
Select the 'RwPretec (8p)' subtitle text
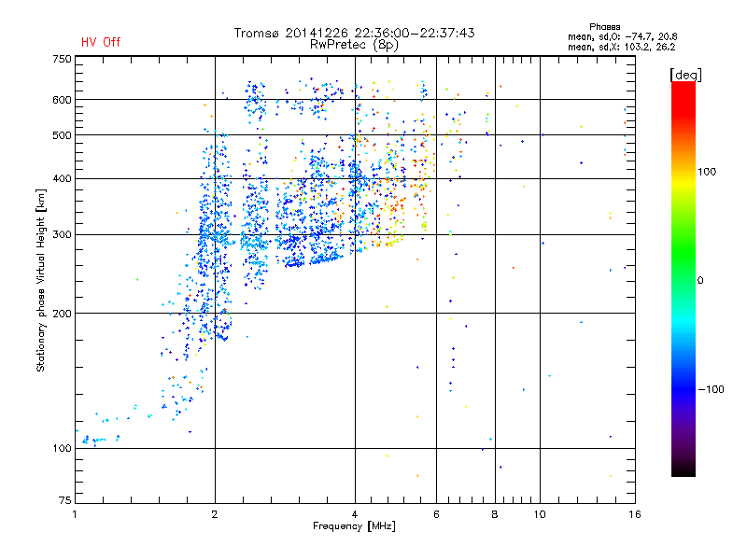tap(354, 45)
